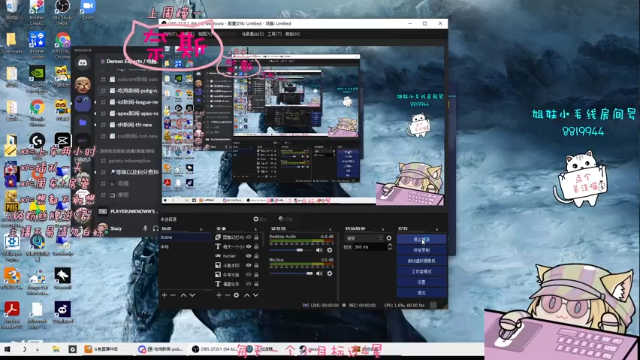
Task: Click 开始录制 start recording button
Action: click(x=421, y=250)
